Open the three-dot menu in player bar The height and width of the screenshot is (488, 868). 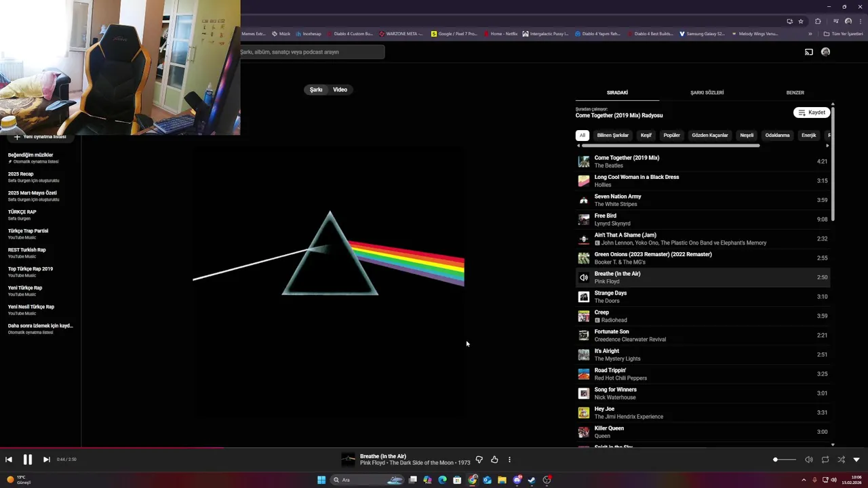pos(509,460)
